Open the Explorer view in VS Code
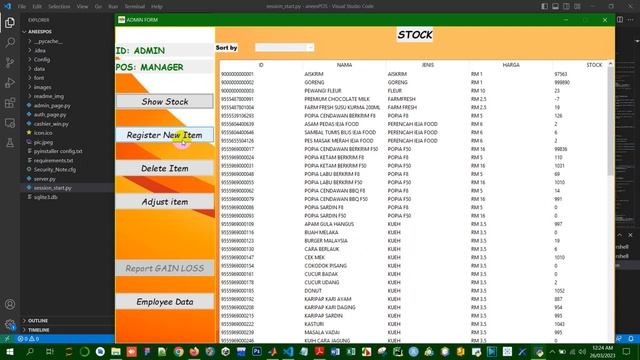The height and width of the screenshot is (360, 640). (10, 22)
